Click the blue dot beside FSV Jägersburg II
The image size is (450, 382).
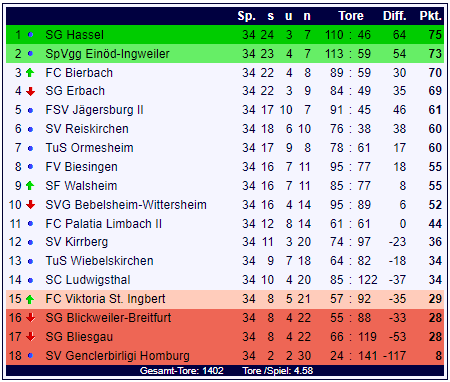point(30,110)
